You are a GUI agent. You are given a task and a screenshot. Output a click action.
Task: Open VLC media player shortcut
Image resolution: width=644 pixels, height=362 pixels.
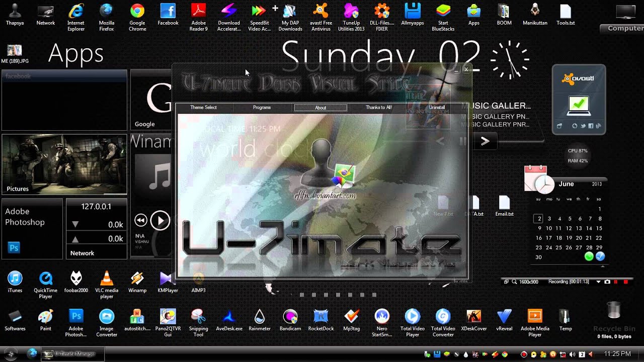click(107, 285)
